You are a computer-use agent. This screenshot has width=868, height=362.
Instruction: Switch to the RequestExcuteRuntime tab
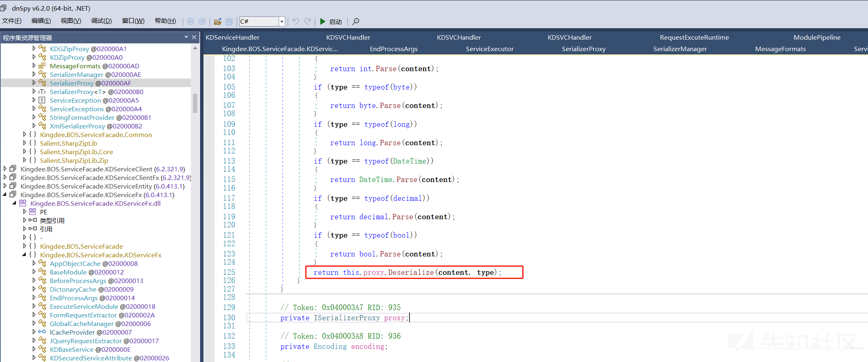tap(694, 37)
